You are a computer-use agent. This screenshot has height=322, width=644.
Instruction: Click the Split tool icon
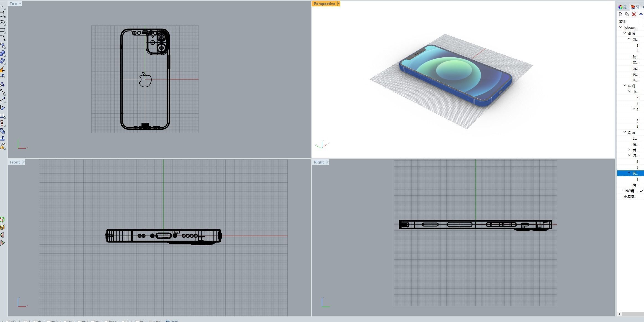(2, 138)
